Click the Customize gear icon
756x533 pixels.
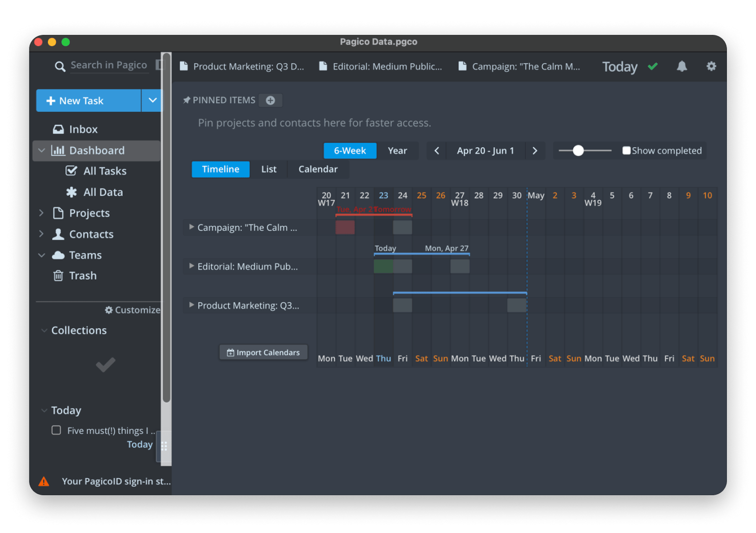109,310
